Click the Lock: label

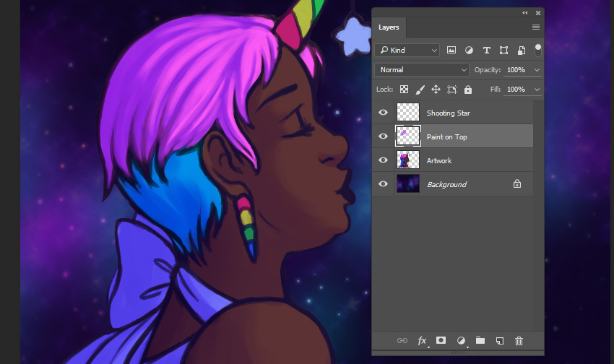coord(384,90)
